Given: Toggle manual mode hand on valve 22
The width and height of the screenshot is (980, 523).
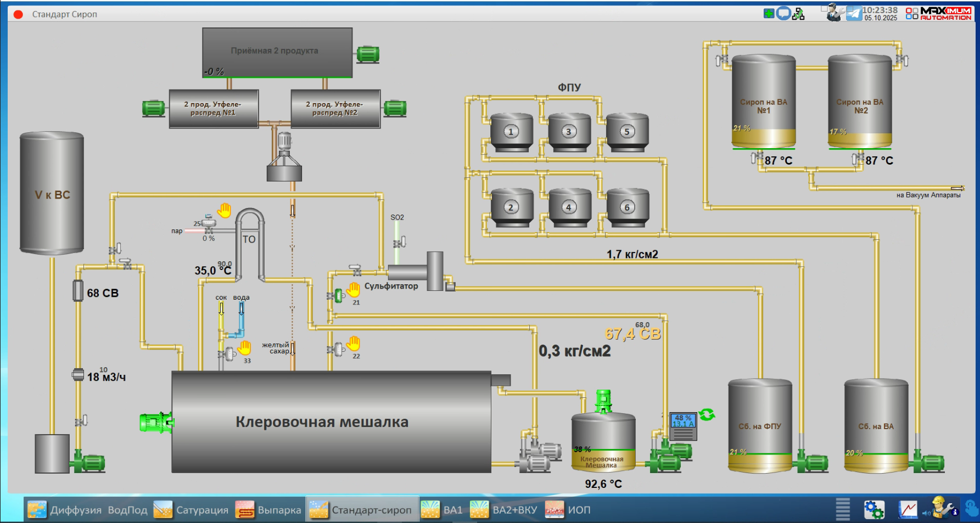Looking at the screenshot, I should tap(354, 344).
